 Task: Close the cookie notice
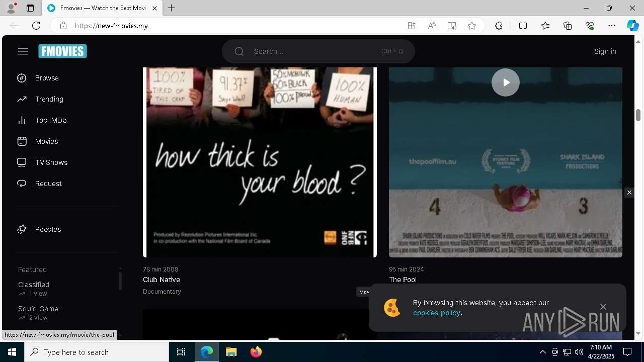point(603,307)
